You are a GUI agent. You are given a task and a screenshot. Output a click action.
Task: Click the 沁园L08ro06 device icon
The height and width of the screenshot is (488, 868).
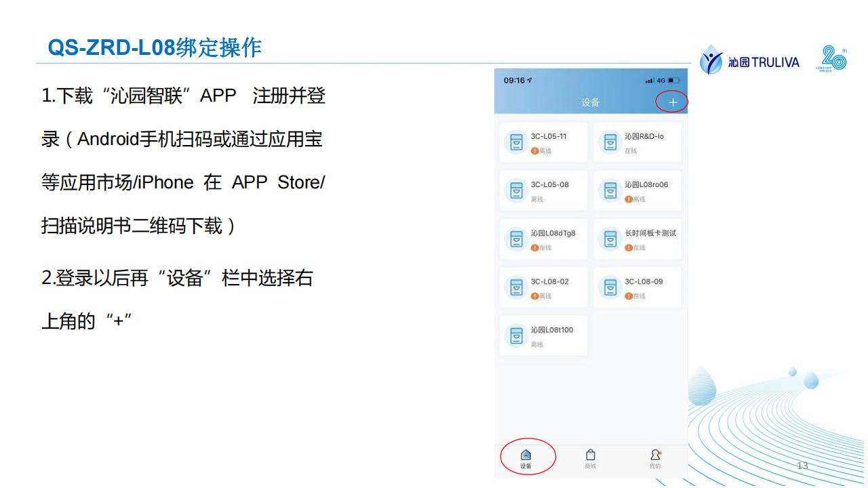[x=610, y=191]
